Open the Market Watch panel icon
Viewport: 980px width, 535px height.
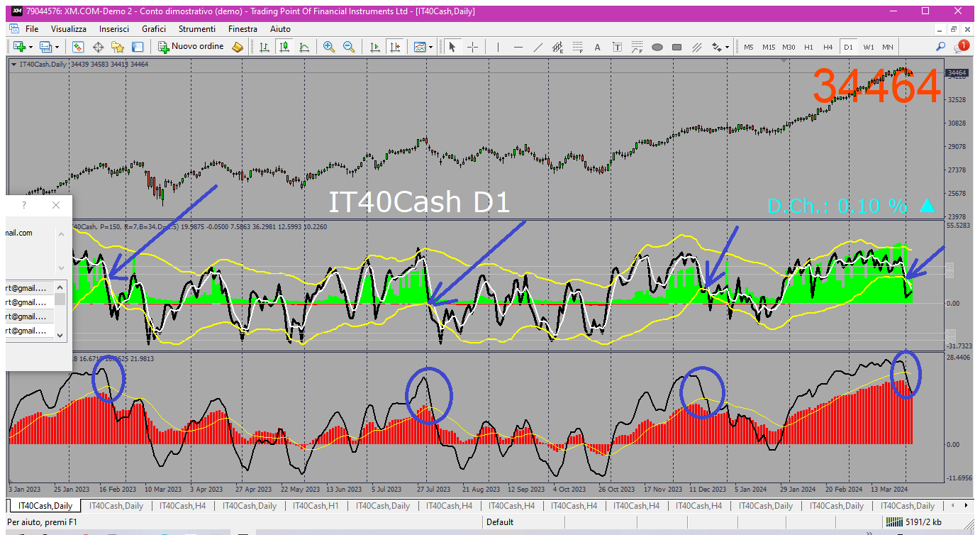(x=78, y=47)
